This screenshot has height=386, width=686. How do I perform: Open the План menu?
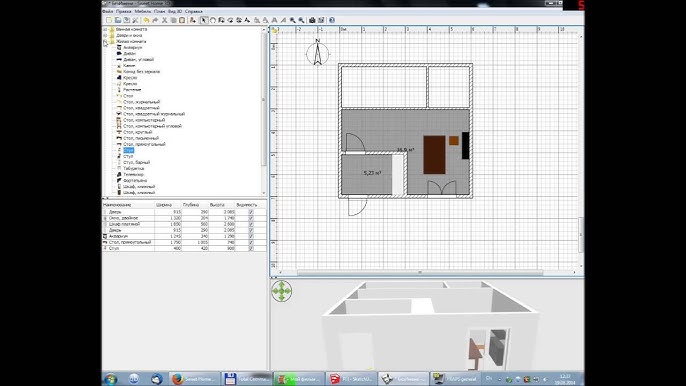(x=159, y=11)
